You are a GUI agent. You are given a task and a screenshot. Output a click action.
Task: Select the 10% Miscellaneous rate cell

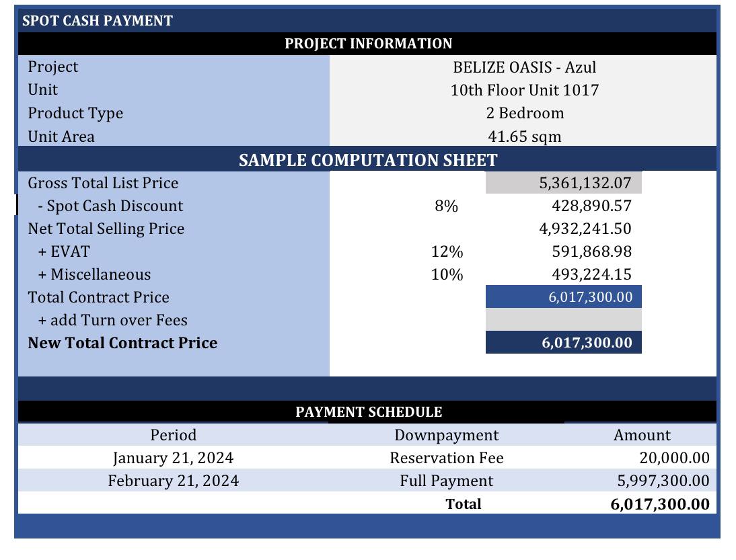click(447, 274)
